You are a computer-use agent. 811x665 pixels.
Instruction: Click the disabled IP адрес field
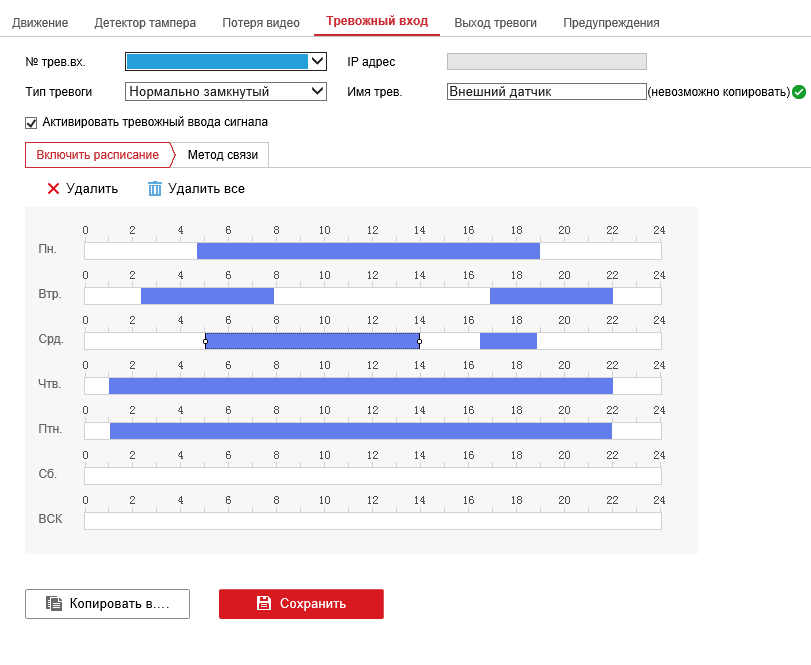click(x=547, y=62)
